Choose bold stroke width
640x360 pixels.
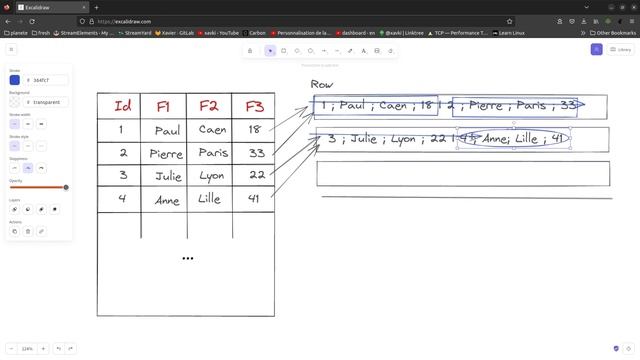(28, 124)
